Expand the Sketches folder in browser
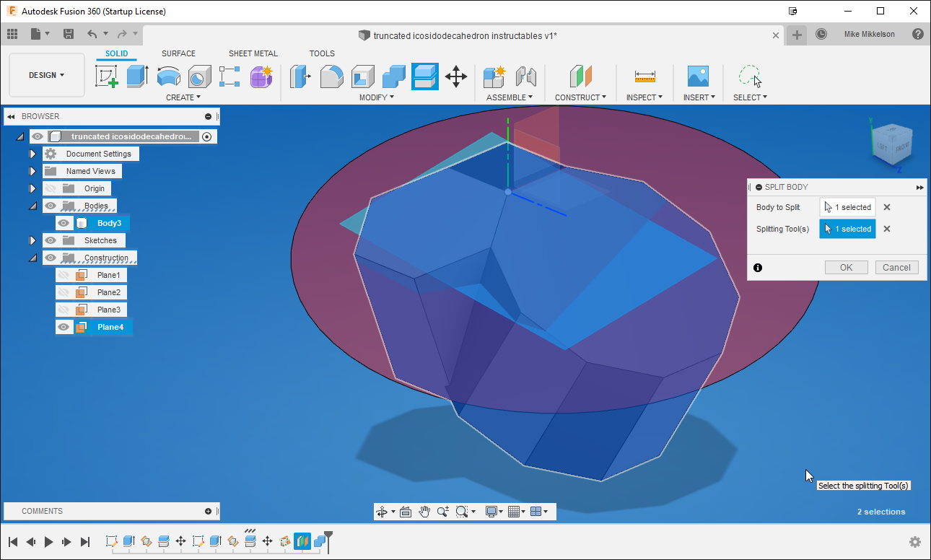The height and width of the screenshot is (560, 931). coord(32,240)
